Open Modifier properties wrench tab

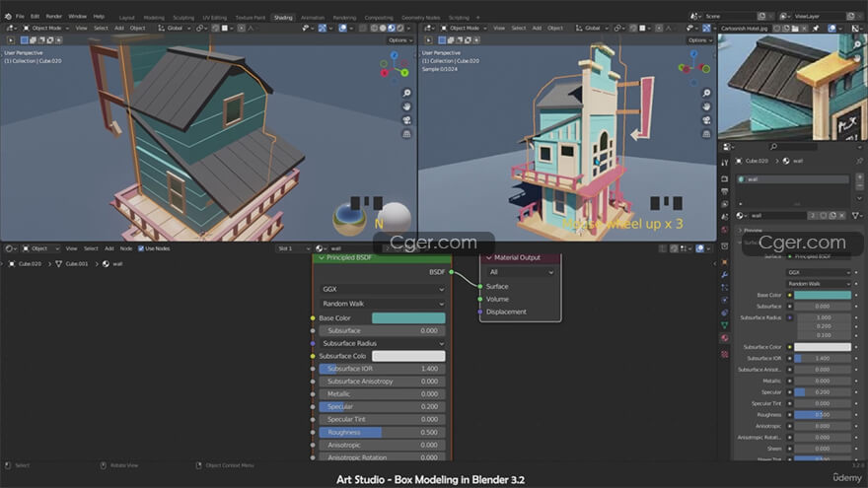(x=725, y=274)
